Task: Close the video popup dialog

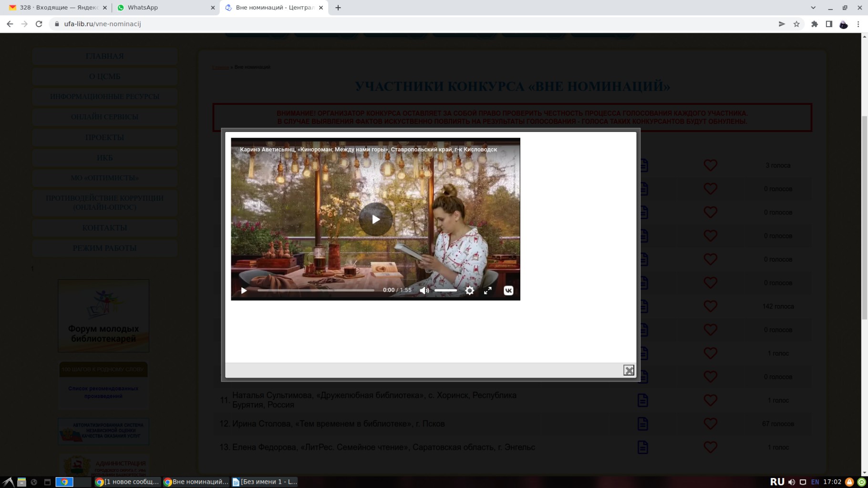Action: (x=629, y=370)
